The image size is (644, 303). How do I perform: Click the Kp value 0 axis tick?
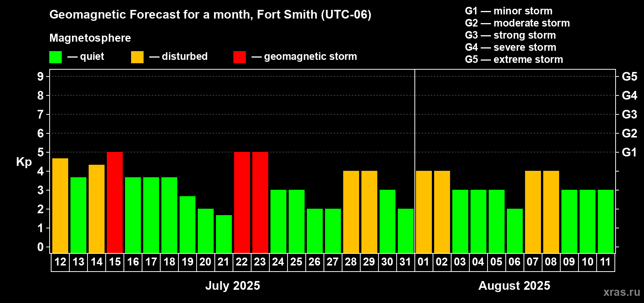pyautogui.click(x=41, y=247)
